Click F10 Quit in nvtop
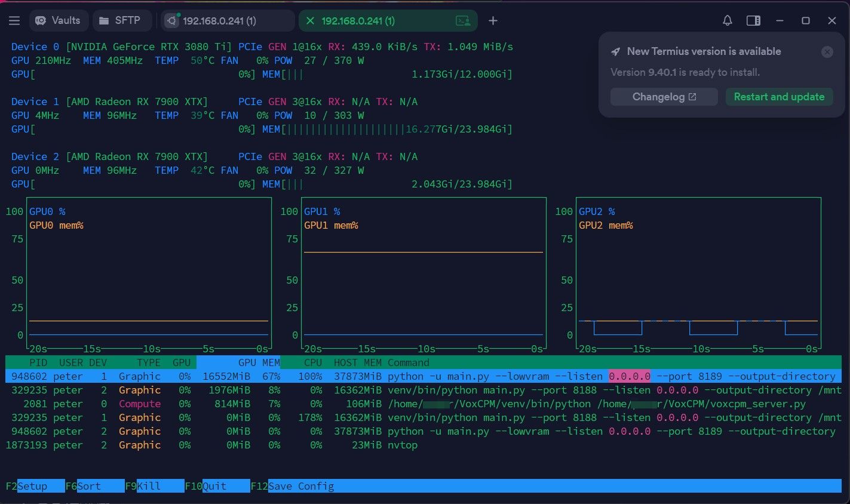Viewport: 850px width, 504px height. click(x=217, y=486)
